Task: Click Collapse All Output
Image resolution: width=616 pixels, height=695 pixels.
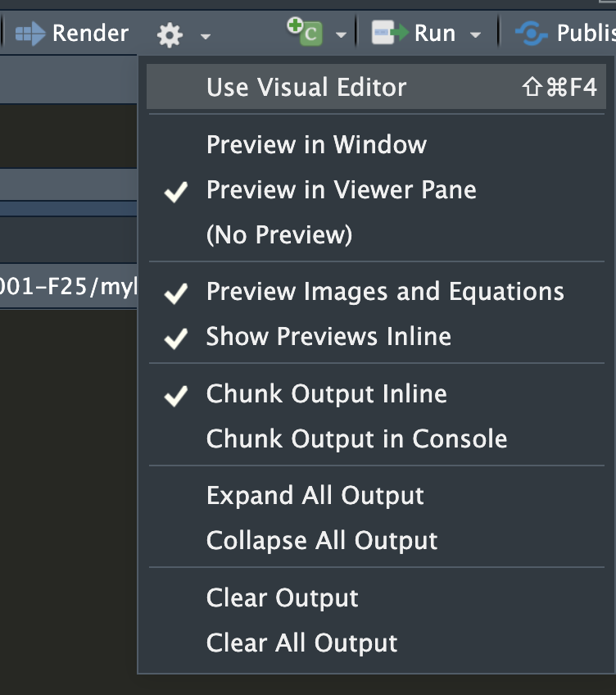Action: [x=322, y=541]
